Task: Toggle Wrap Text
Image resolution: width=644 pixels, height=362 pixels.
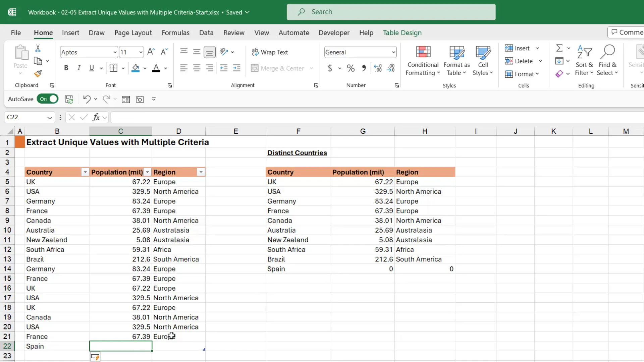Action: click(x=270, y=52)
